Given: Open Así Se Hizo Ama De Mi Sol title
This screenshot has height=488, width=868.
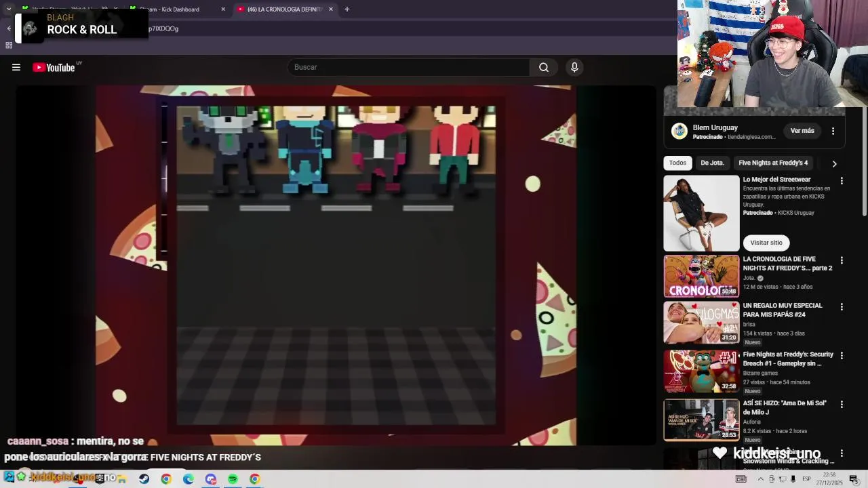Looking at the screenshot, I should pos(785,407).
